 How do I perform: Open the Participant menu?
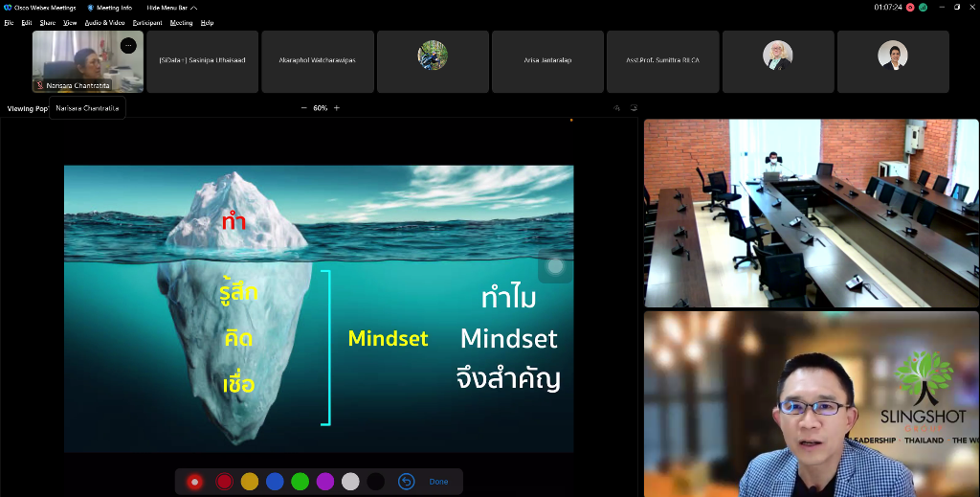pos(146,22)
